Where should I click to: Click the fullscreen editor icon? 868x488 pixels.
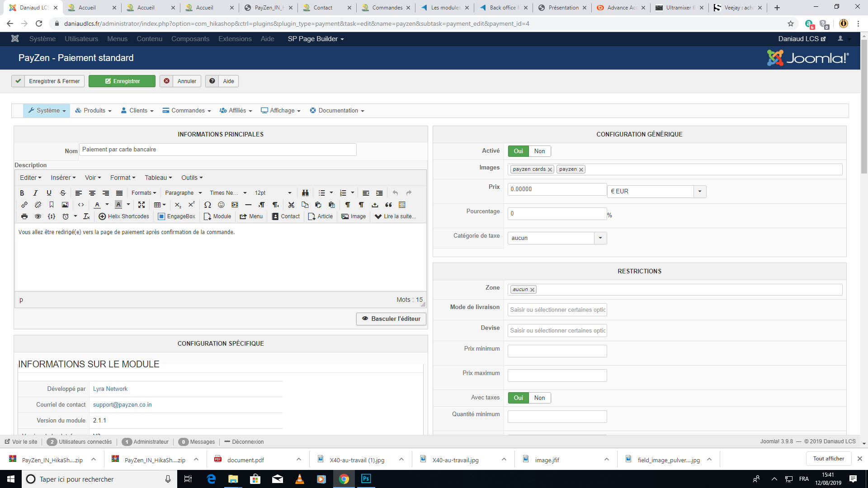pos(142,205)
